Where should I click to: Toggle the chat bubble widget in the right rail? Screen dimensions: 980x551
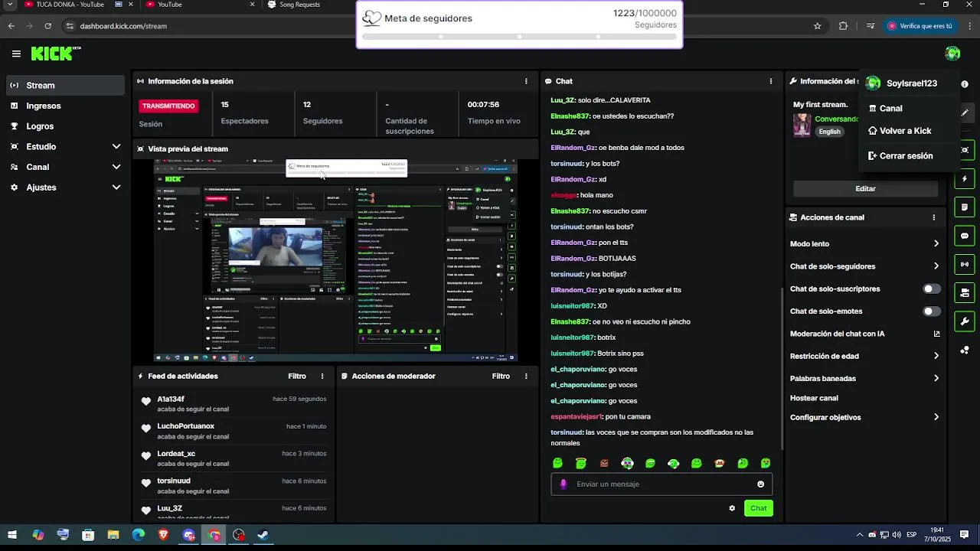965,236
